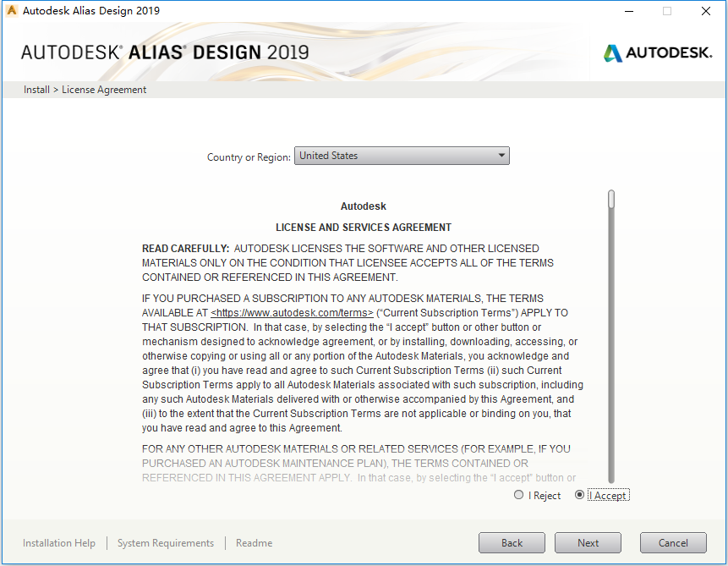728x566 pixels.
Task: Click the Install > License Agreement breadcrumb
Action: tap(85, 90)
